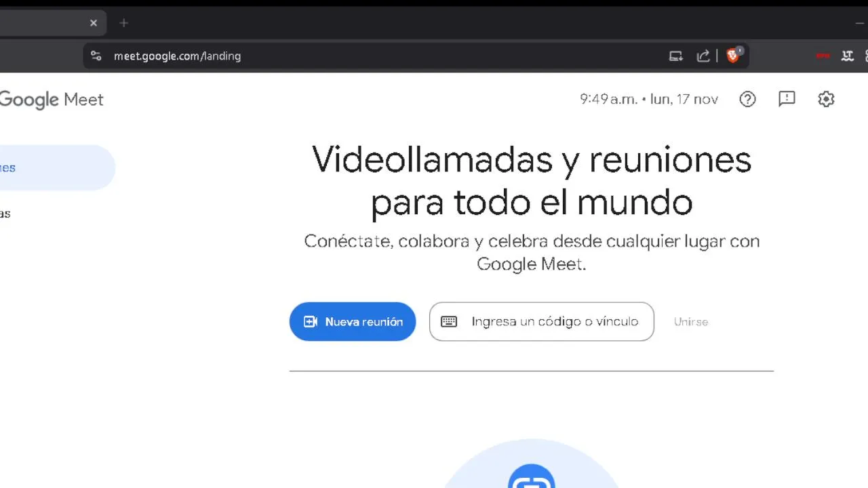This screenshot has width=868, height=488.
Task: Click the Google Meet logo
Action: (52, 100)
